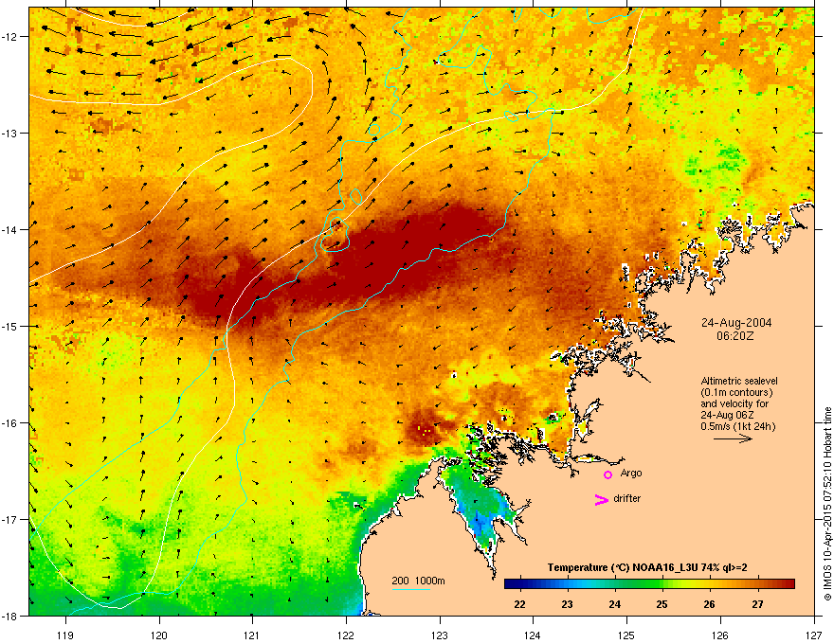834x644 pixels.
Task: Click the latitude axis label -12
Action: (x=10, y=37)
